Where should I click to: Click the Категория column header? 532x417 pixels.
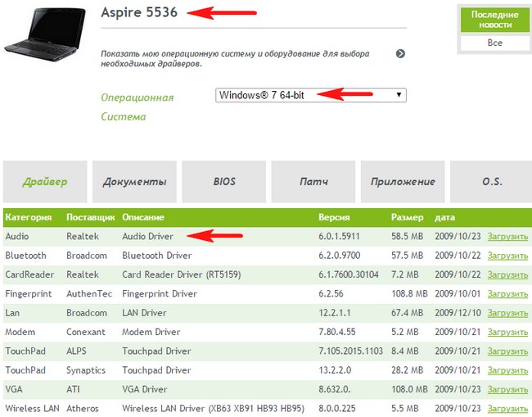[x=29, y=217]
